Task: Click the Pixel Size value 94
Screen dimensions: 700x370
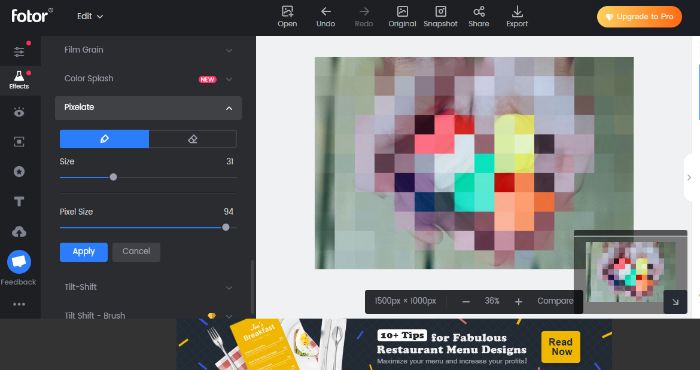Action: 229,212
